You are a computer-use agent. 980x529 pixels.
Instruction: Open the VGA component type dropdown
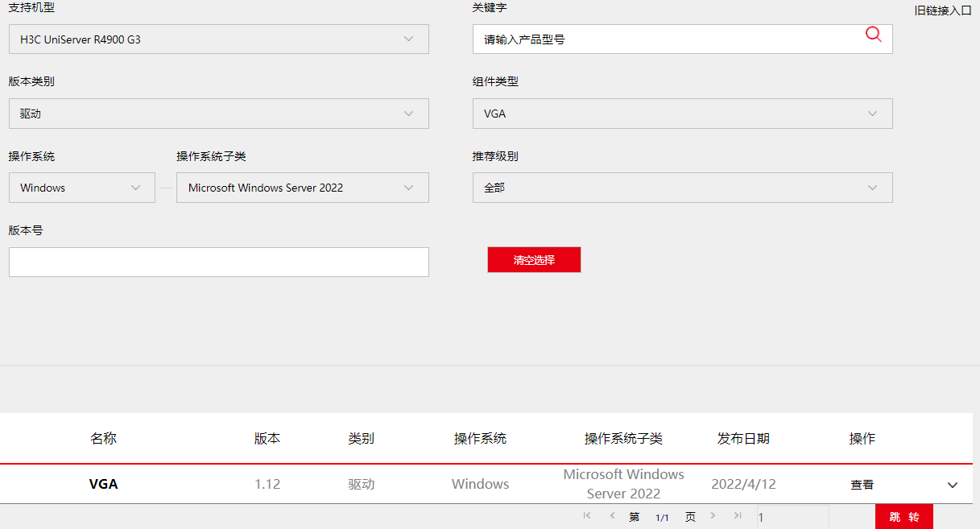683,114
